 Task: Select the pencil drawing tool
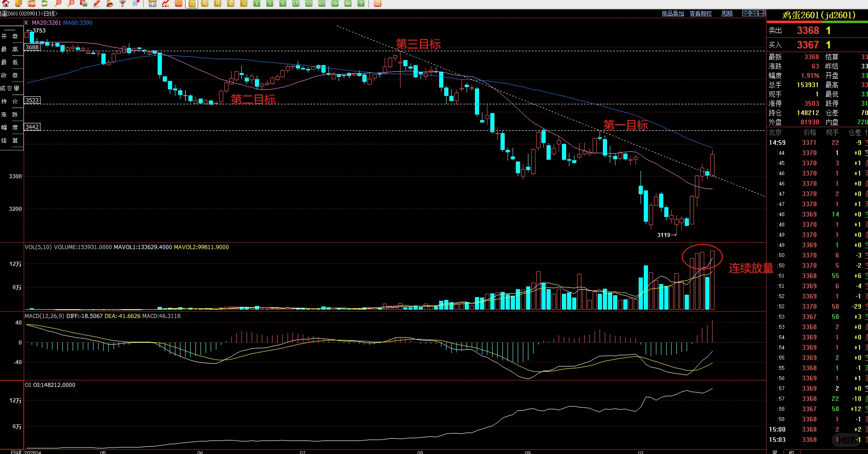(x=97, y=3)
